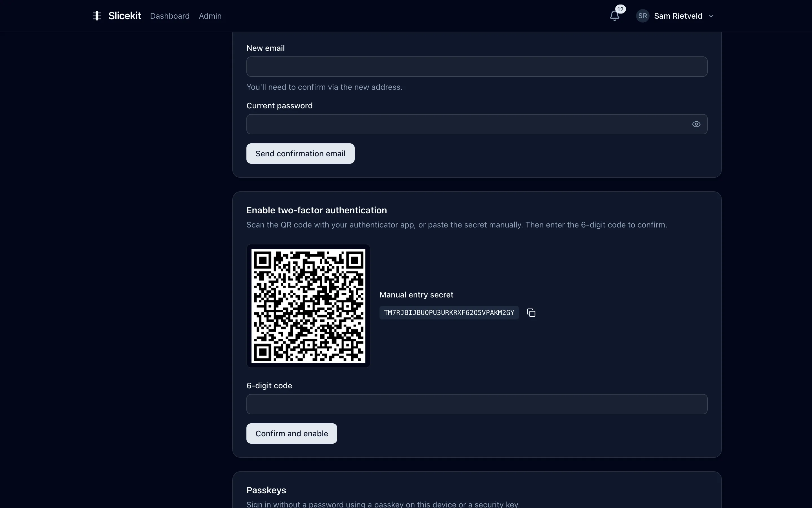This screenshot has height=508, width=812.
Task: Click the SR avatar circle
Action: coord(643,16)
